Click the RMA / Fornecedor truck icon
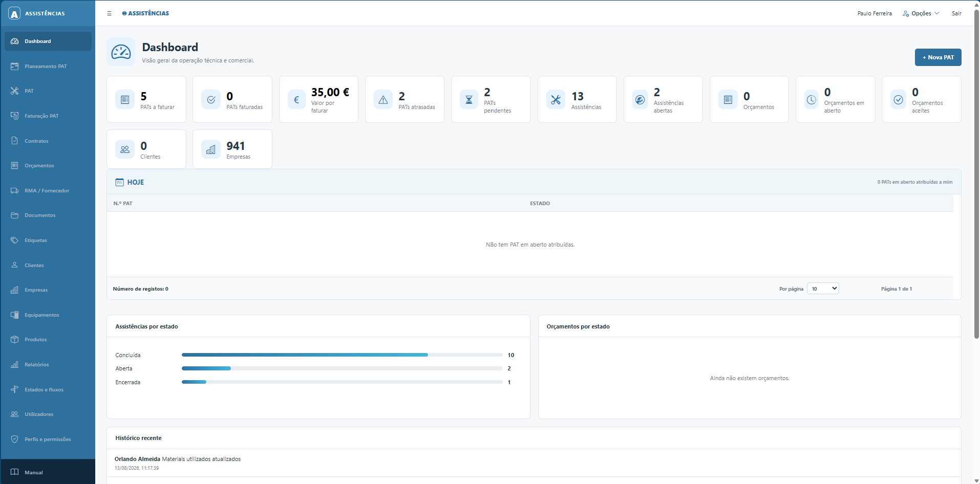Image resolution: width=980 pixels, height=484 pixels. [14, 191]
